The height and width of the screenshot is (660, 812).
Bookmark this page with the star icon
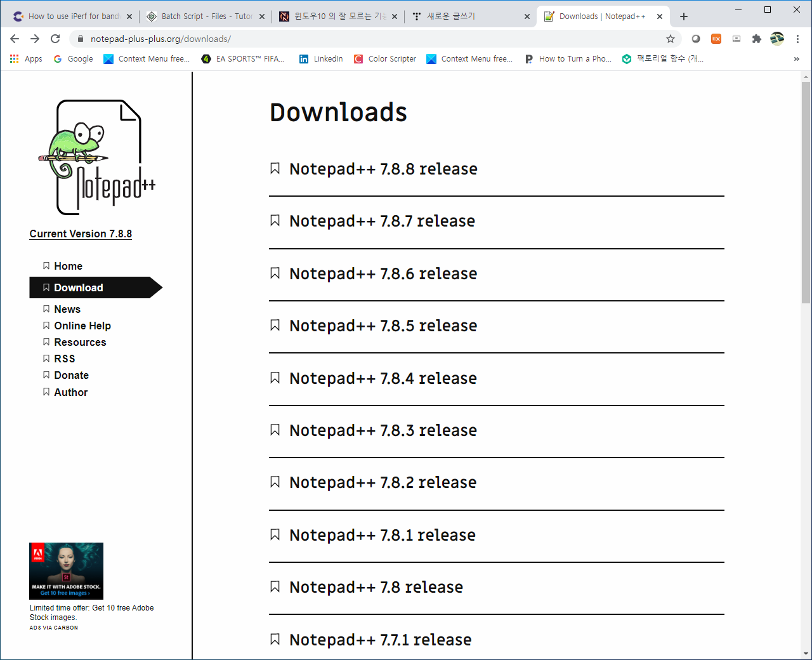point(671,39)
